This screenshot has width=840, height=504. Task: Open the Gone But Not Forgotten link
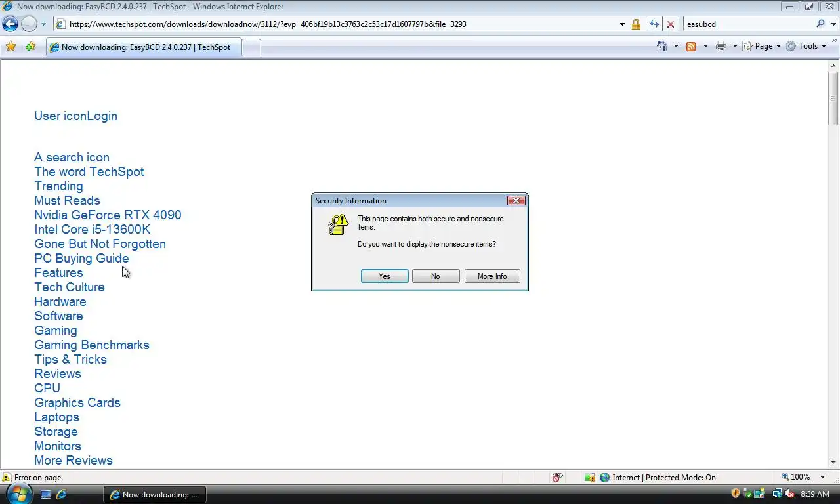pyautogui.click(x=100, y=244)
